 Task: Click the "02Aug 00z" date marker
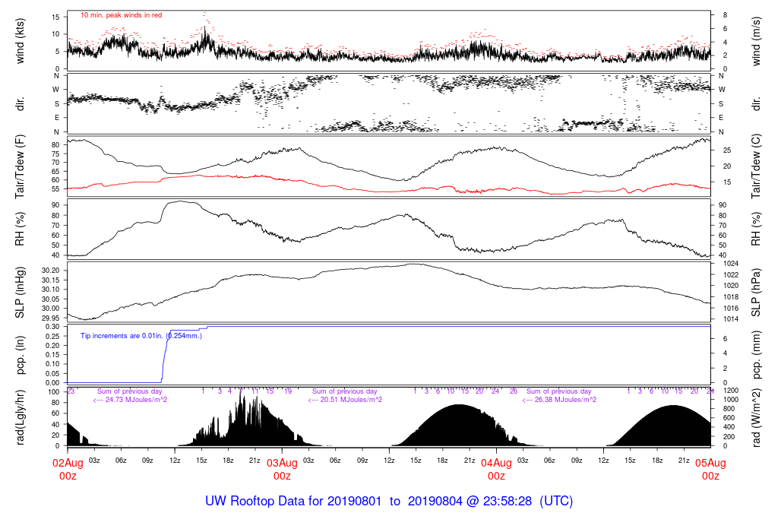coord(68,469)
